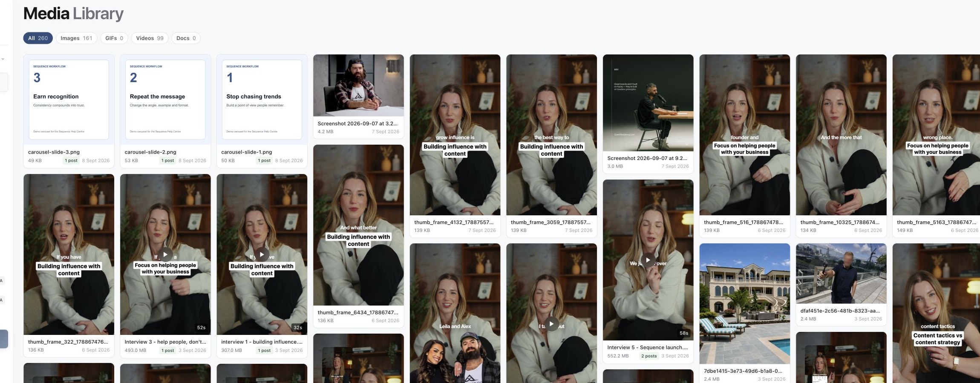
Task: Play the Interview 5 Sequence launch video
Action: tap(648, 260)
